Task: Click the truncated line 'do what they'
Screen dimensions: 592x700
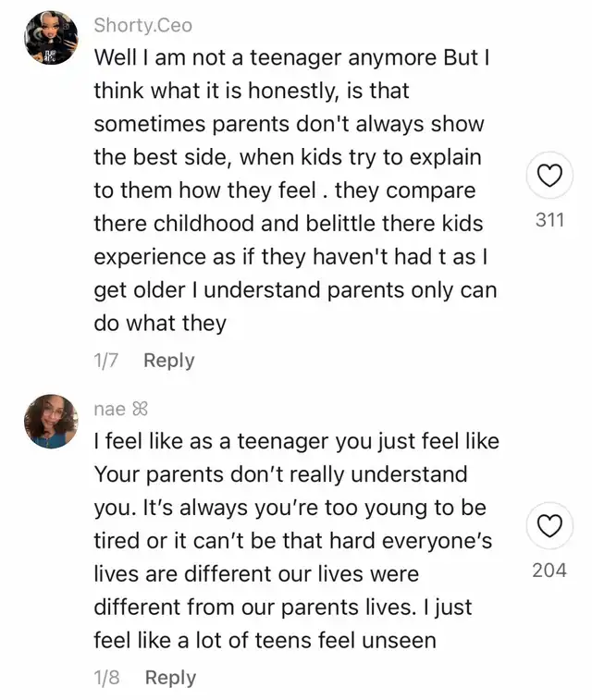Action: coord(160,324)
